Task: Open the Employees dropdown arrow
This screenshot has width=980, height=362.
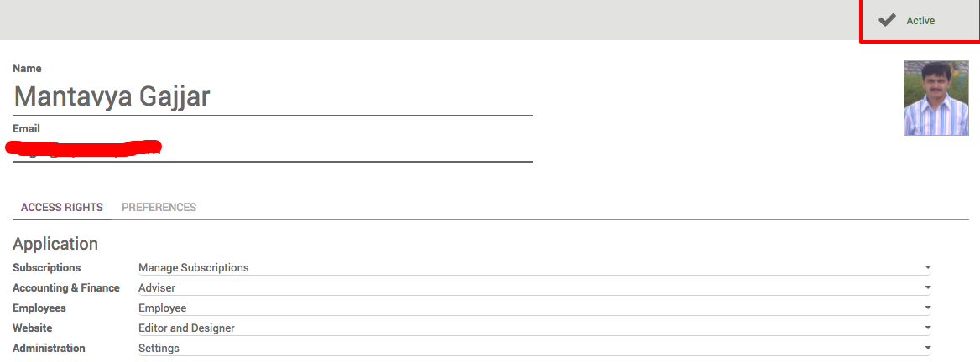Action: [x=927, y=308]
